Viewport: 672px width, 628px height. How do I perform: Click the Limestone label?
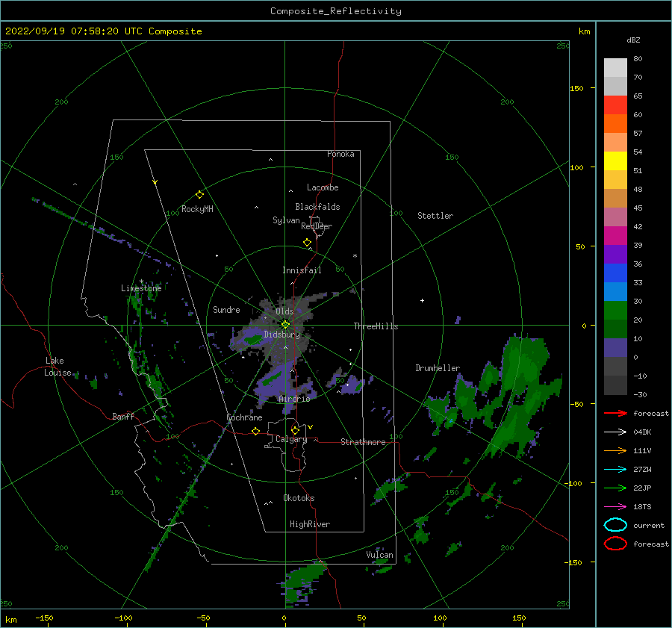141,288
